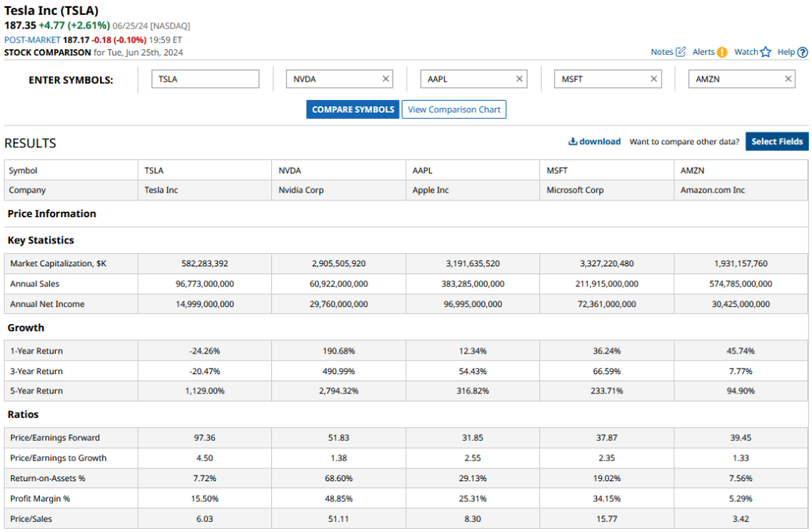Open the Alerts warning icon
Screen dimensions: 812x532
[x=722, y=52]
